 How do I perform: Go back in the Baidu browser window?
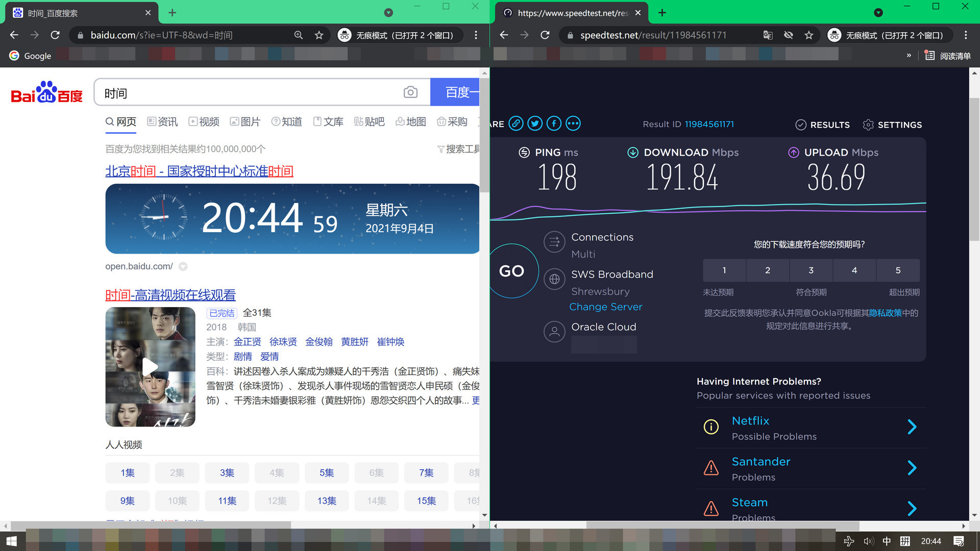pos(14,35)
